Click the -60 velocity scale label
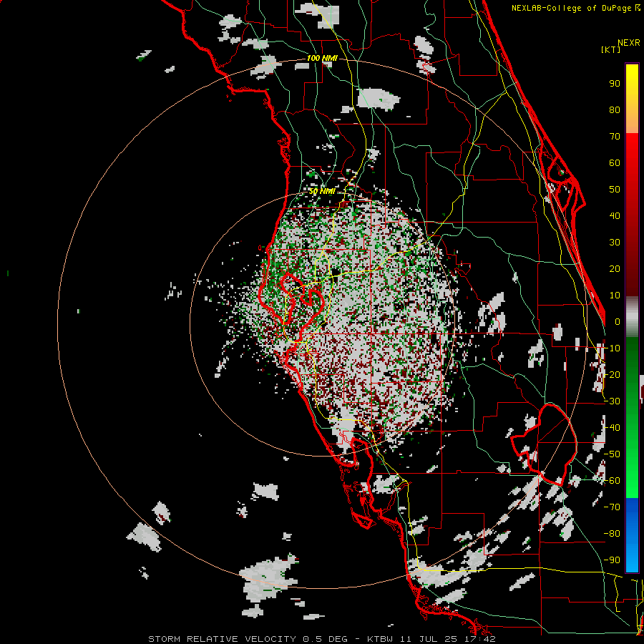This screenshot has height=644, width=644. point(612,481)
